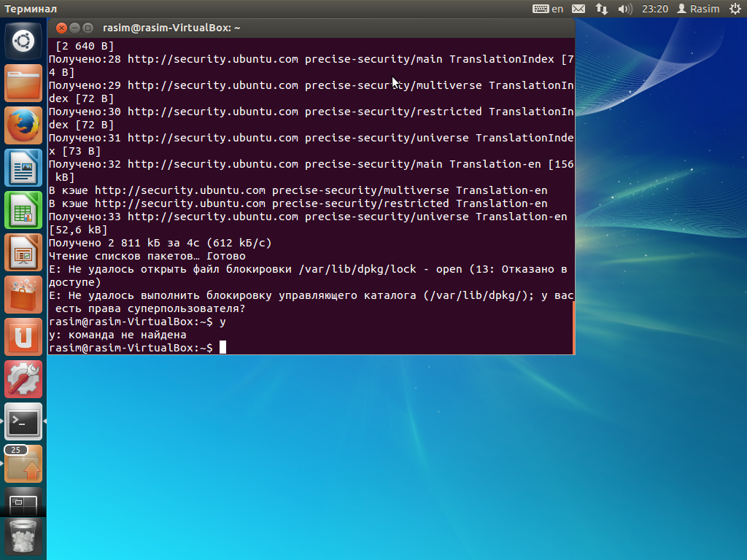Screen dimensions: 747x560
Task: Click the text 'у: команда не найдена'
Action: pyautogui.click(x=117, y=335)
